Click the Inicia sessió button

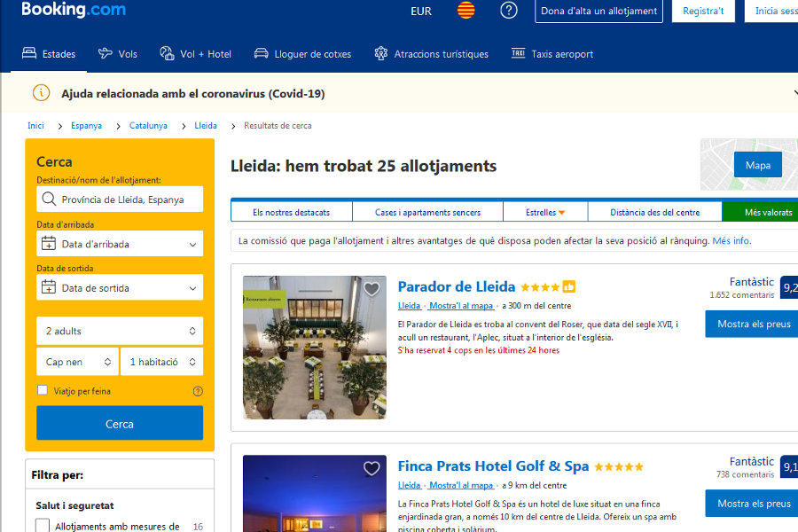point(771,11)
